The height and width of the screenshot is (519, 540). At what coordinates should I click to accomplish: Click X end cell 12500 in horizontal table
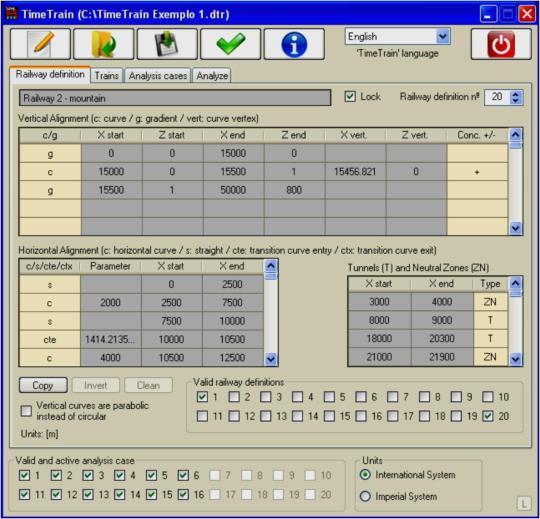coord(233,357)
